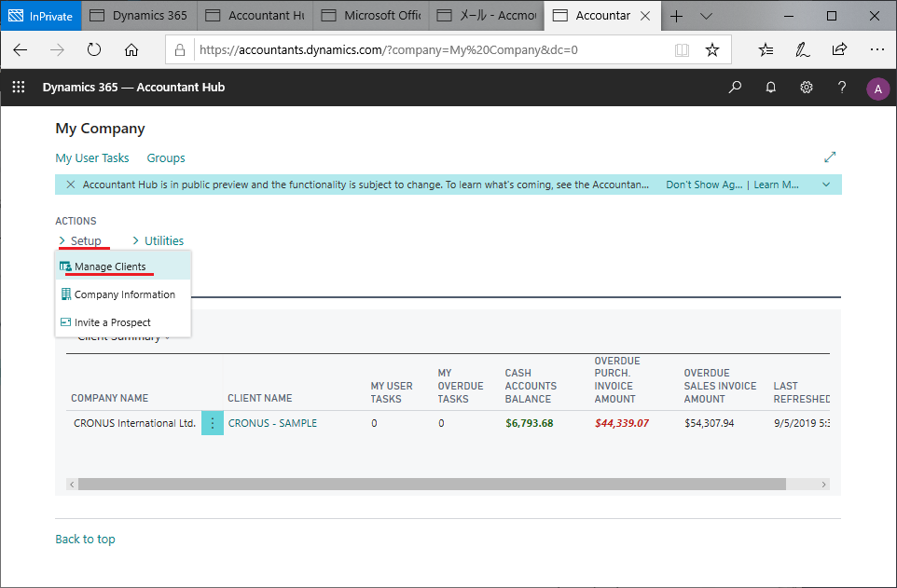Sort by the Client Name column header
897x588 pixels.
click(260, 398)
